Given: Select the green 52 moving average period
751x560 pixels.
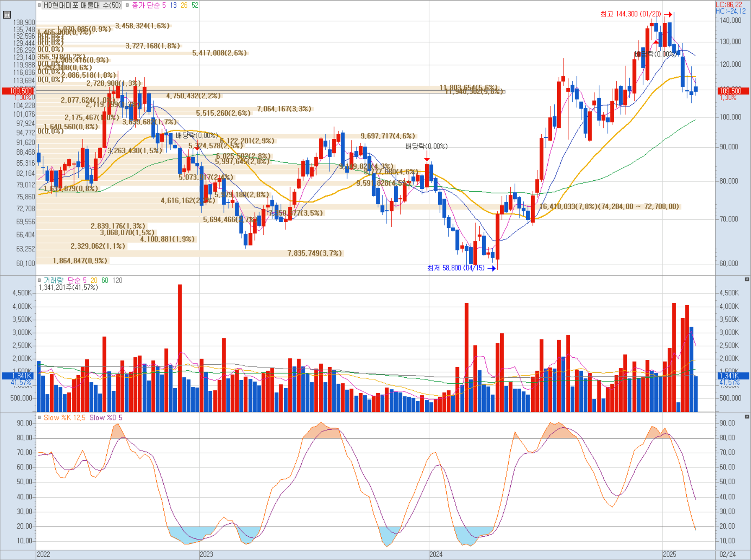Looking at the screenshot, I should [x=195, y=5].
